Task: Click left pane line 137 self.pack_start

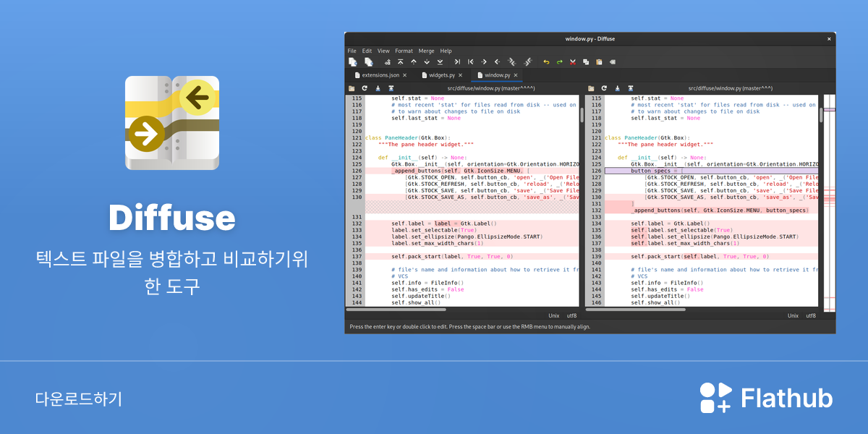Action: point(452,256)
